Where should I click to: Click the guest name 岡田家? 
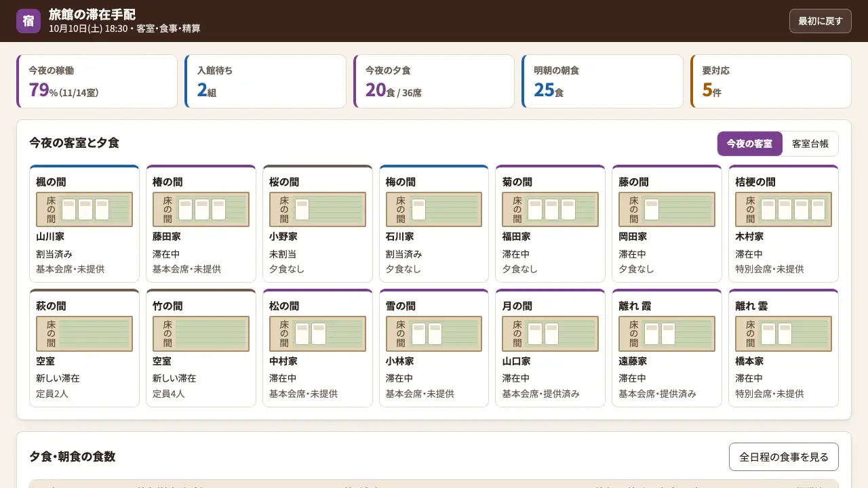coord(633,237)
